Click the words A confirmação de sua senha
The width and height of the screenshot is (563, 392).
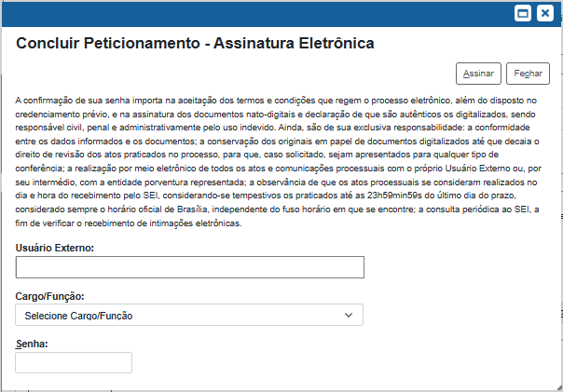coord(72,101)
